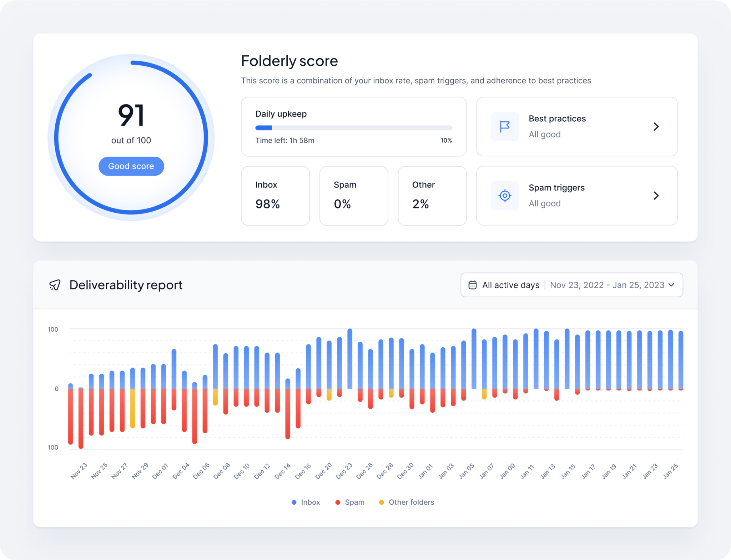Image resolution: width=731 pixels, height=560 pixels.
Task: Click the date range Nov 23, 2022 - Jan 25, 2023
Action: (x=608, y=285)
